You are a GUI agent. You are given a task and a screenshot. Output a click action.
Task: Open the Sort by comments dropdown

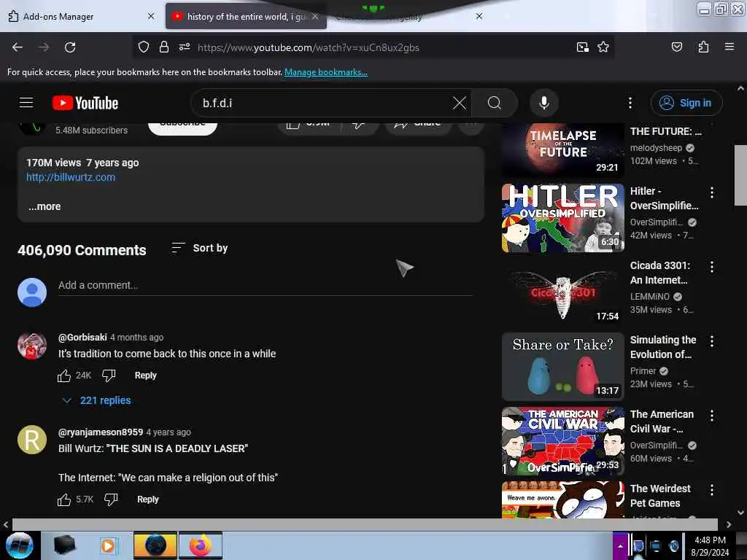coord(200,248)
